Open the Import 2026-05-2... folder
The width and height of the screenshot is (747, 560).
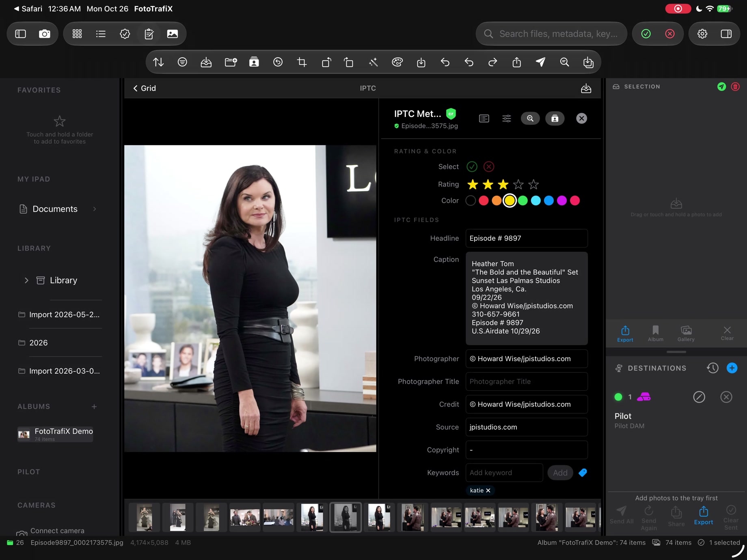(59, 314)
